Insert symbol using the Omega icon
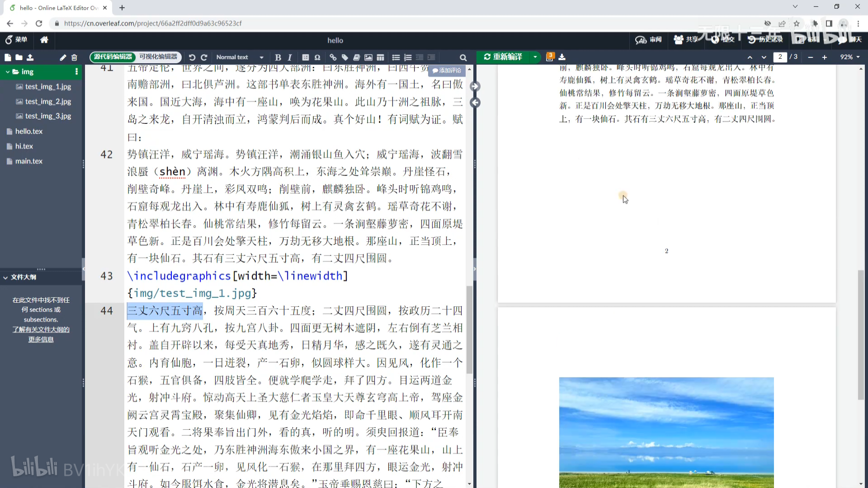Screen dimensions: 868x488 pyautogui.click(x=317, y=57)
